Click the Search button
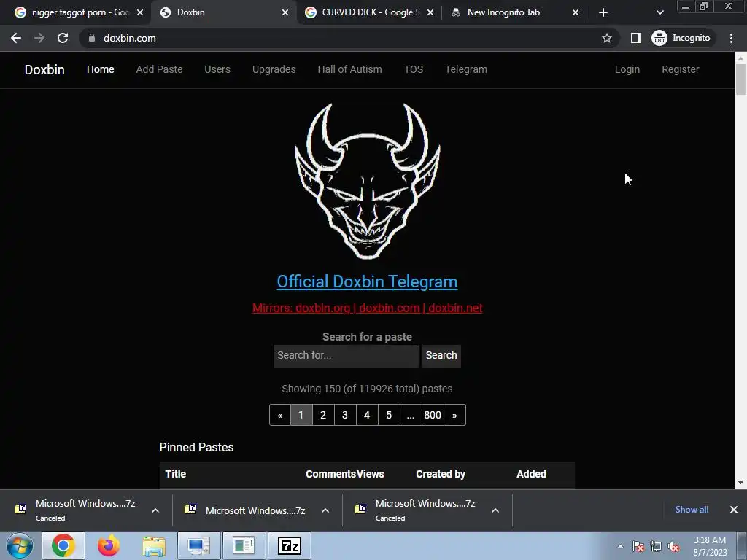Viewport: 747px width, 560px height. (441, 356)
